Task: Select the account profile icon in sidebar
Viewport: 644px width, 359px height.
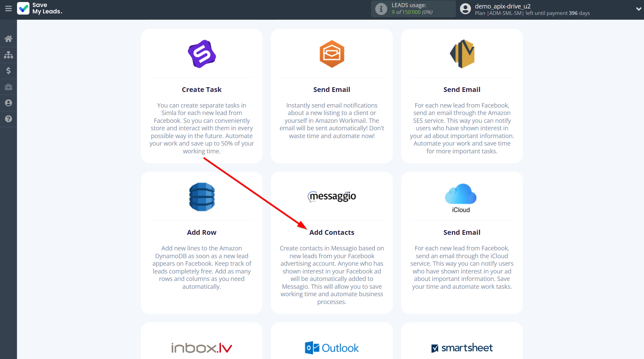Action: pos(8,102)
